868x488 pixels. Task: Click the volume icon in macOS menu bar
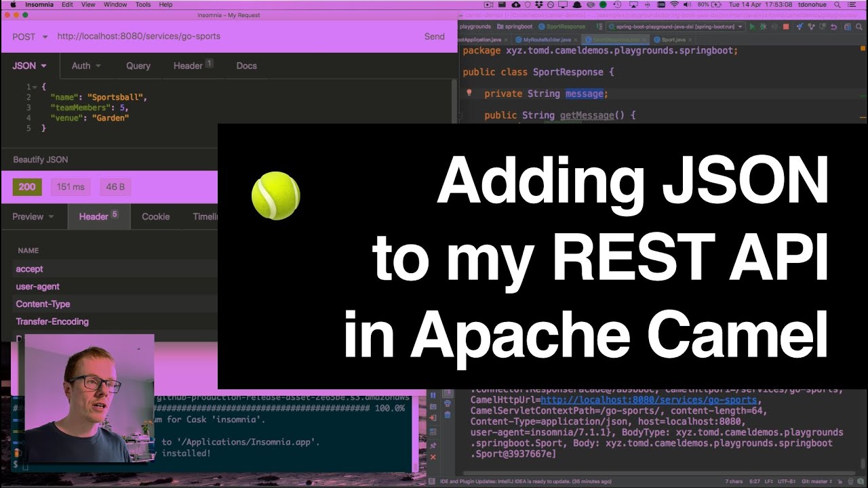tap(687, 5)
